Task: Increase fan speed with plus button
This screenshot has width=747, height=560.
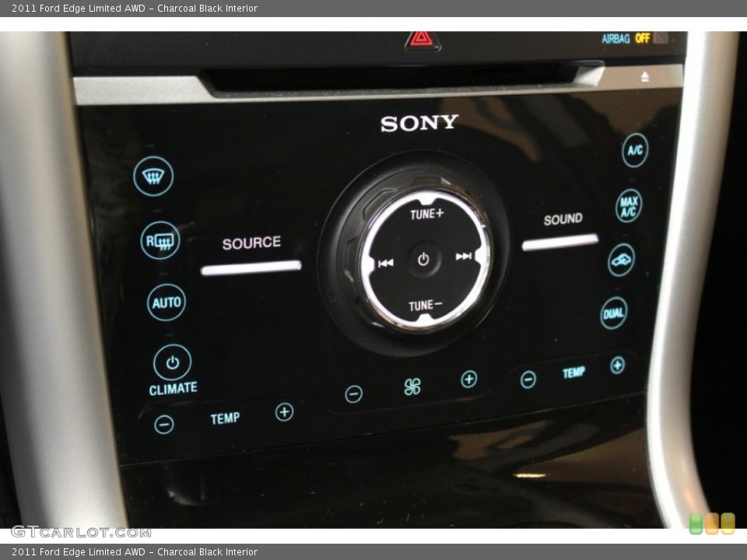Action: (x=469, y=379)
